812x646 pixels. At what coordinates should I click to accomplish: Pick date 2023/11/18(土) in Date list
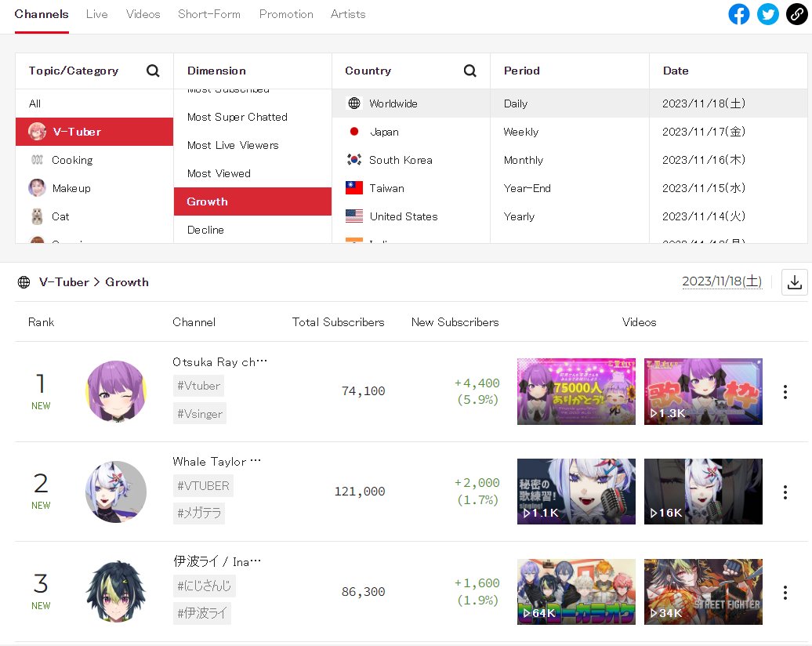click(729, 103)
